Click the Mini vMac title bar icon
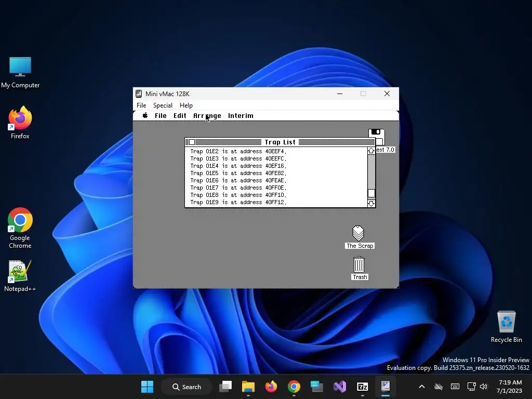Viewport: 532px width, 399px height. pyautogui.click(x=139, y=94)
